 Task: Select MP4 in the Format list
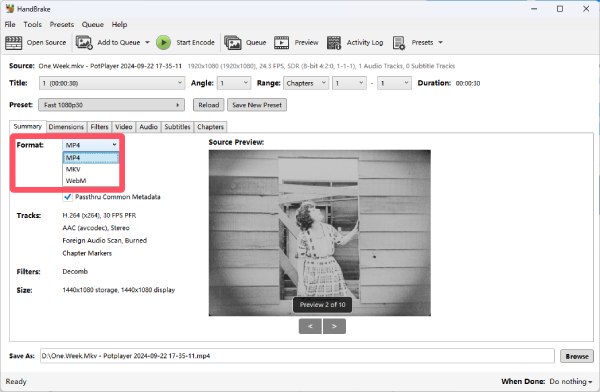pos(91,158)
